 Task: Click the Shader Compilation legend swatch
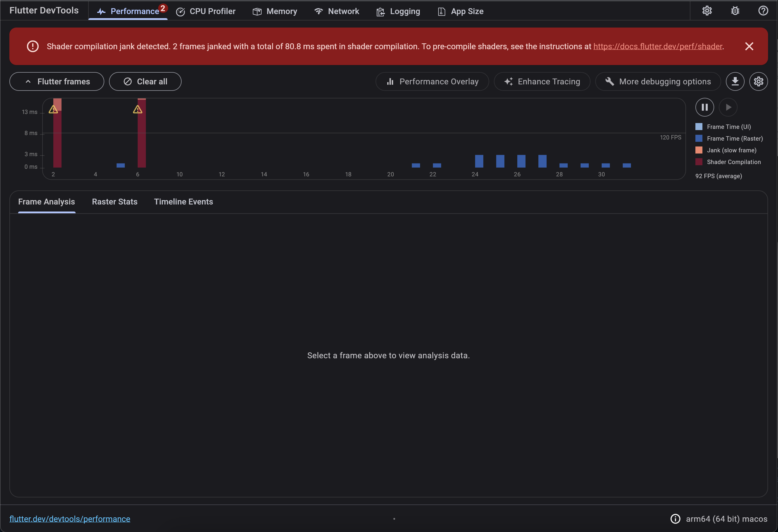pyautogui.click(x=699, y=162)
